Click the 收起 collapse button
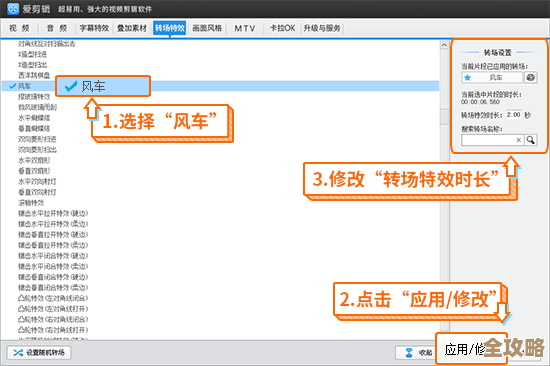This screenshot has height=366, width=550. pos(417,353)
